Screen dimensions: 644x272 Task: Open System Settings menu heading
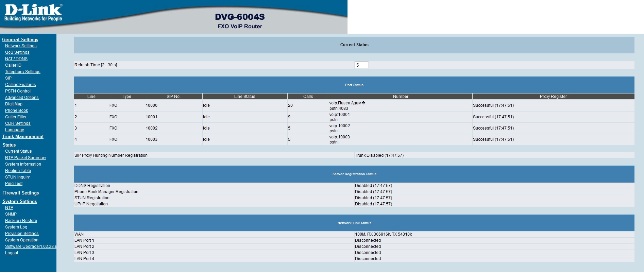click(x=20, y=202)
